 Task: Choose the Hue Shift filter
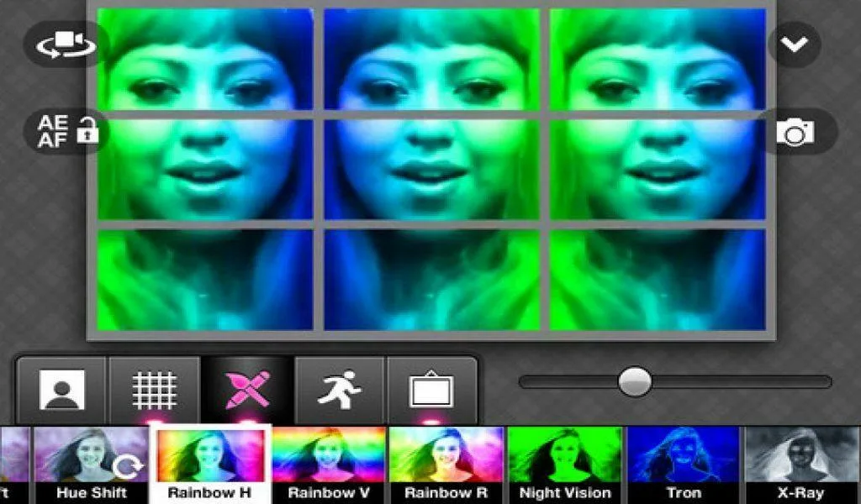91,465
